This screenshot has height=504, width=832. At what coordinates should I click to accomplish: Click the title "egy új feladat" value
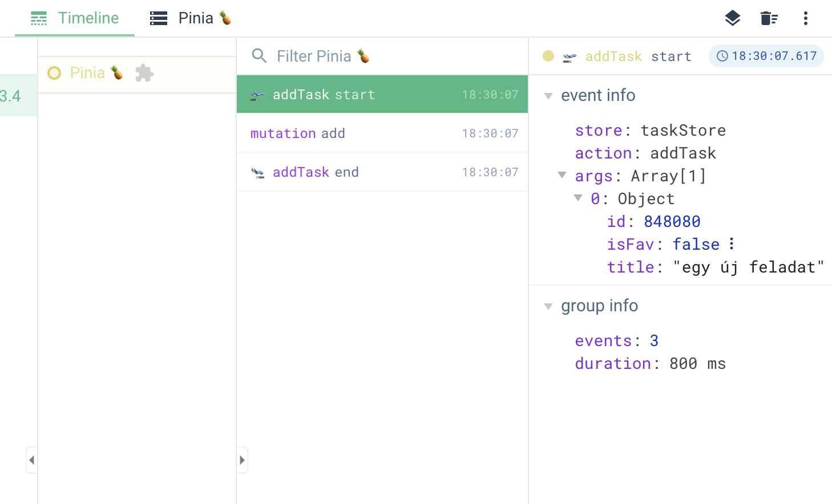[749, 267]
